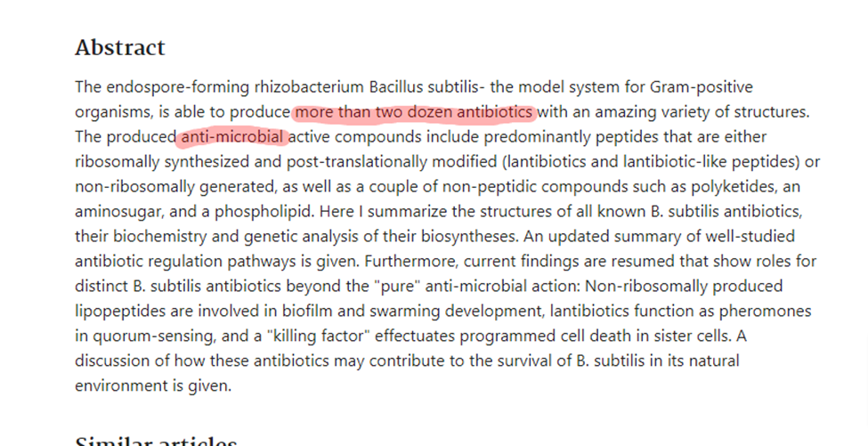Click the word "pheromones"
868x446 pixels.
[762, 312]
